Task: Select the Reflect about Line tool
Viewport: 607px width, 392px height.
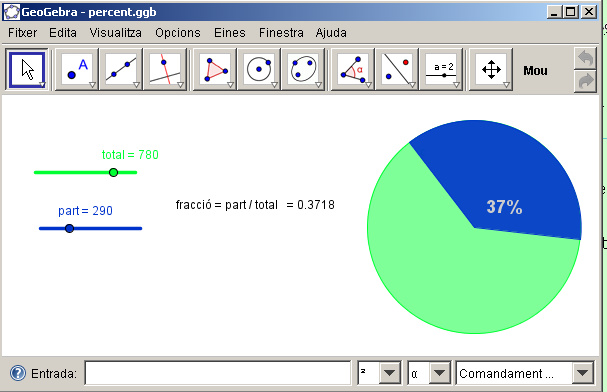Action: point(397,70)
